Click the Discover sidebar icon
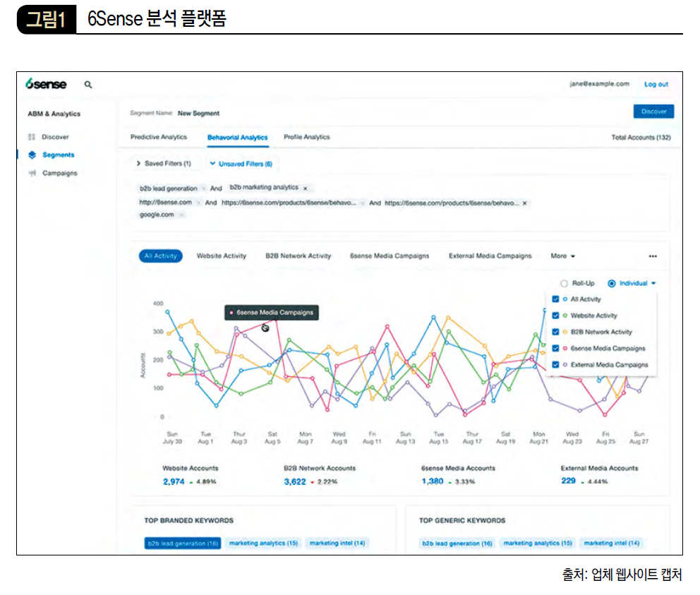The width and height of the screenshot is (700, 595). [32, 137]
